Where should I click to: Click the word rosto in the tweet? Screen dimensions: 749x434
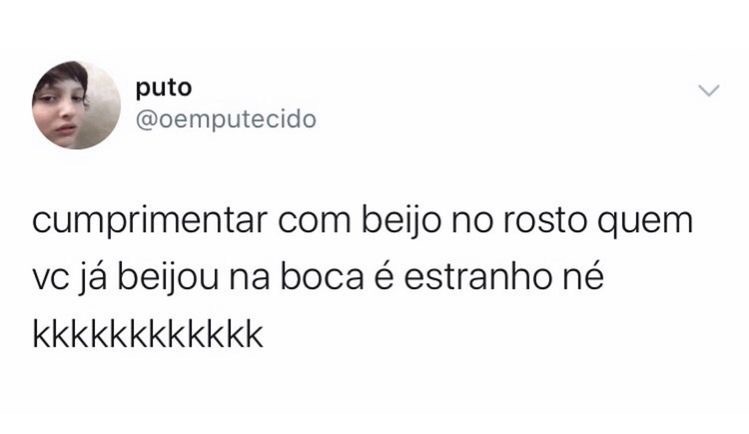(545, 223)
